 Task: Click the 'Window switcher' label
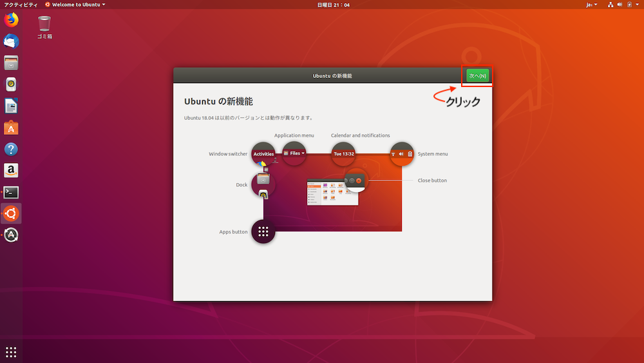tap(228, 153)
